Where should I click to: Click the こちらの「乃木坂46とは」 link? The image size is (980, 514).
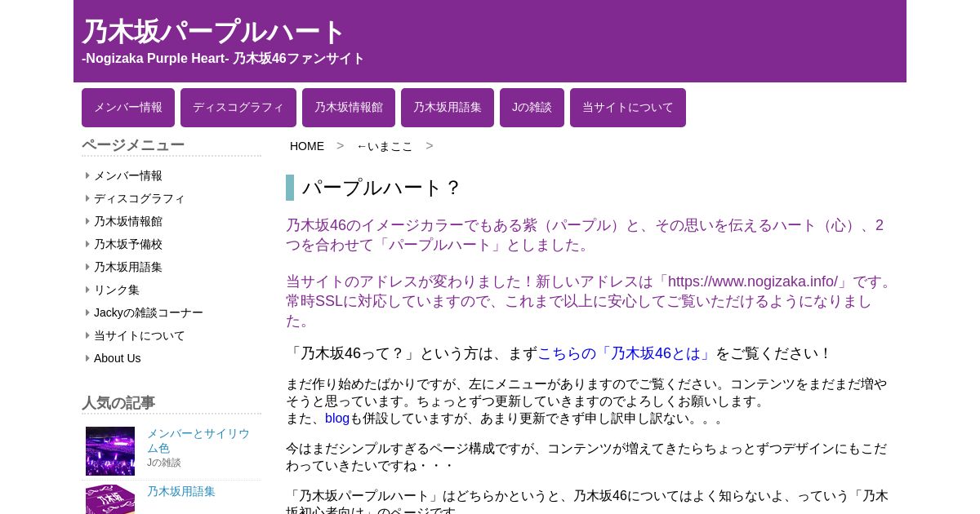tap(626, 353)
